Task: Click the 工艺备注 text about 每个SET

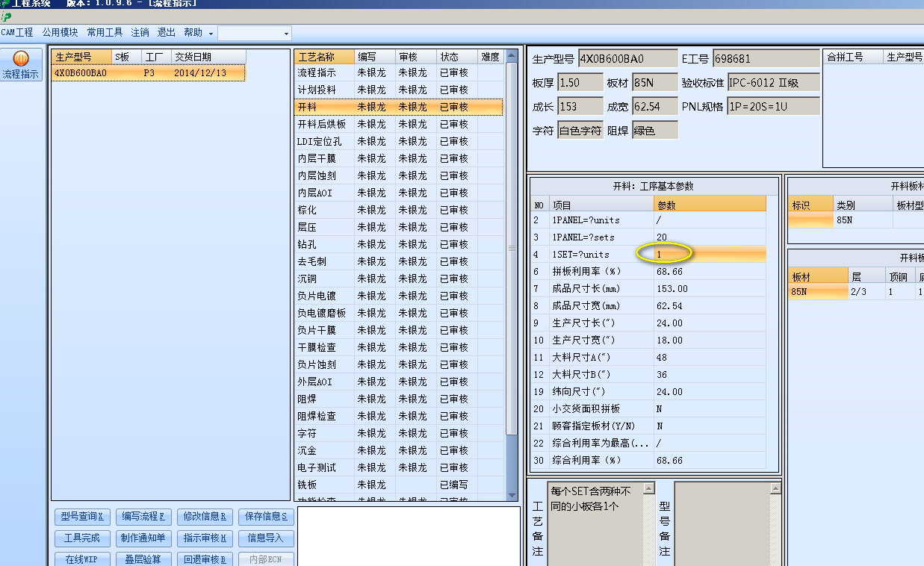Action: click(x=590, y=499)
